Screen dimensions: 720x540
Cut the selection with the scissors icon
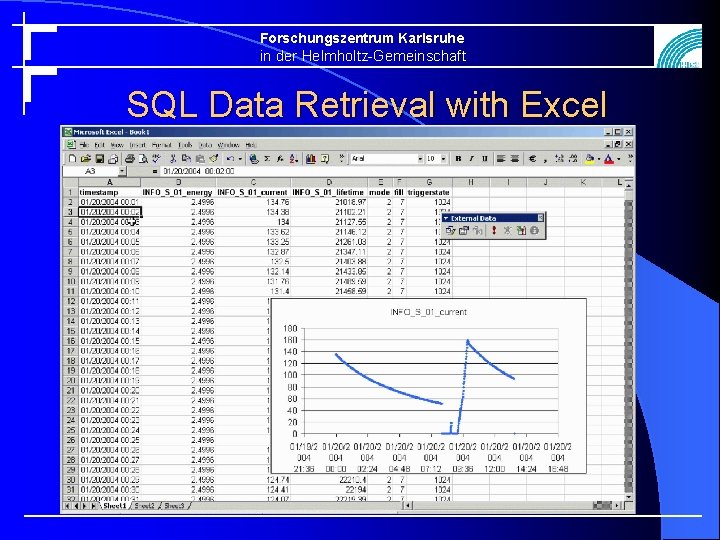coord(173,159)
